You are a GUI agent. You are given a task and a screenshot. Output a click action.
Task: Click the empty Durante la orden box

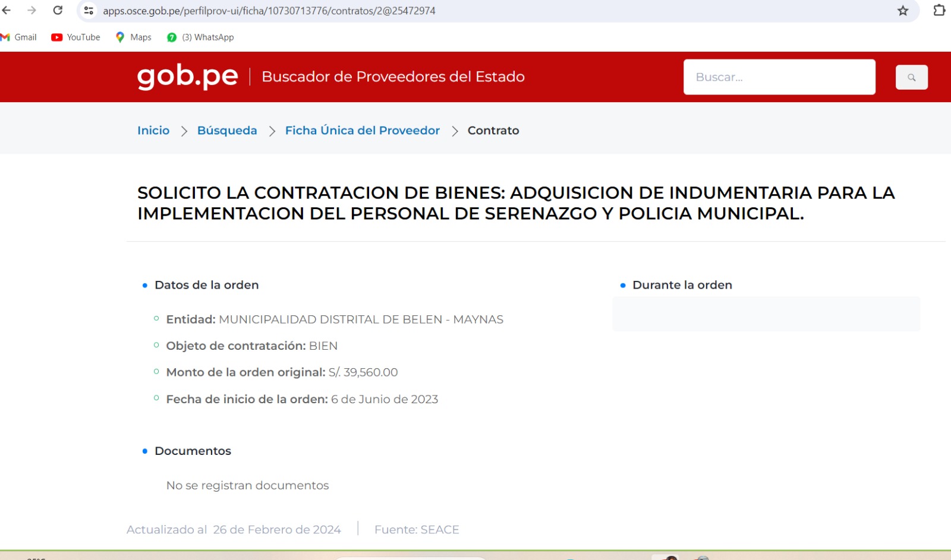pos(766,314)
